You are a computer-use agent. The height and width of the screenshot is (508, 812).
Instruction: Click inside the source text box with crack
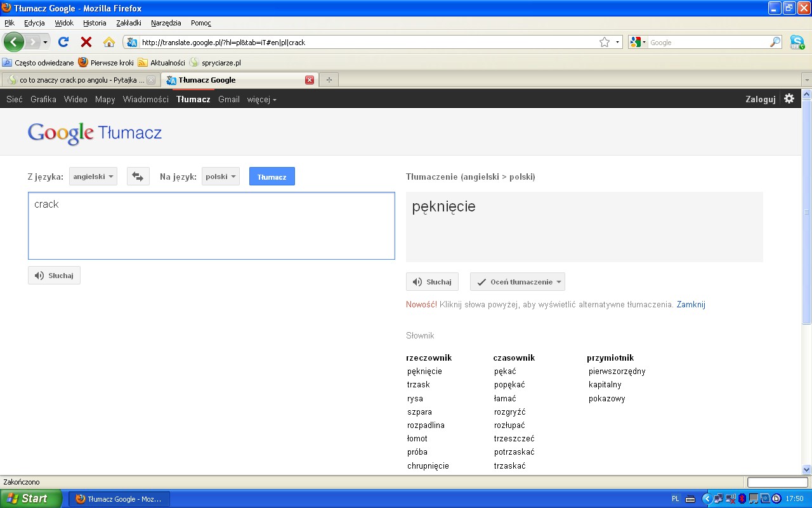pos(211,225)
